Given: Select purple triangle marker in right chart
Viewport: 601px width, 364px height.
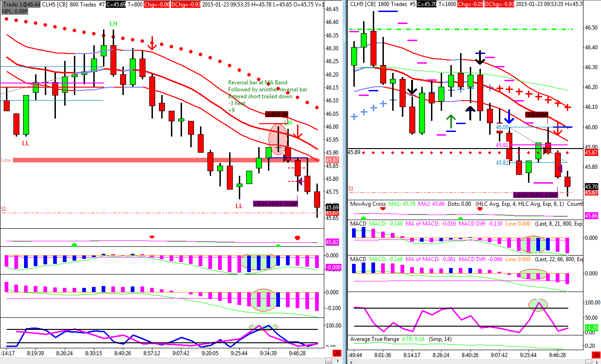Looking at the screenshot, I should [x=559, y=169].
